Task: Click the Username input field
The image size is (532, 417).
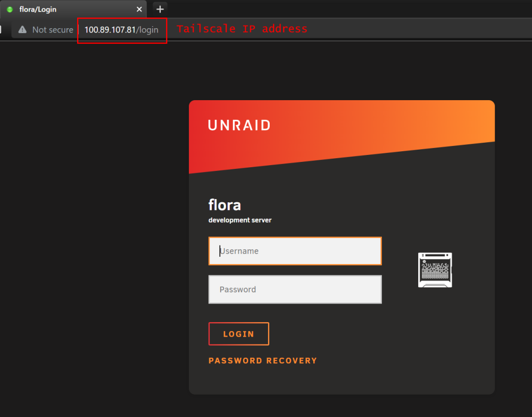Action: pos(295,251)
